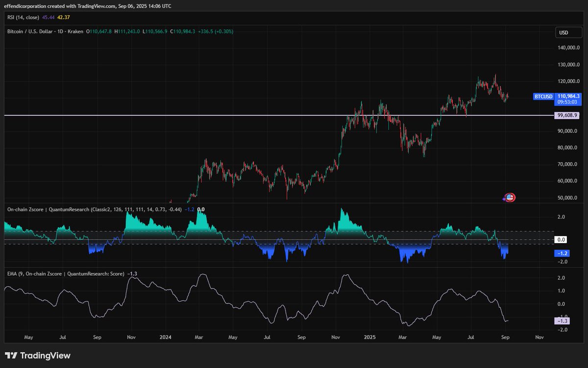This screenshot has width=588, height=368.
Task: Click the 120,000.0 price axis label
Action: coord(568,81)
